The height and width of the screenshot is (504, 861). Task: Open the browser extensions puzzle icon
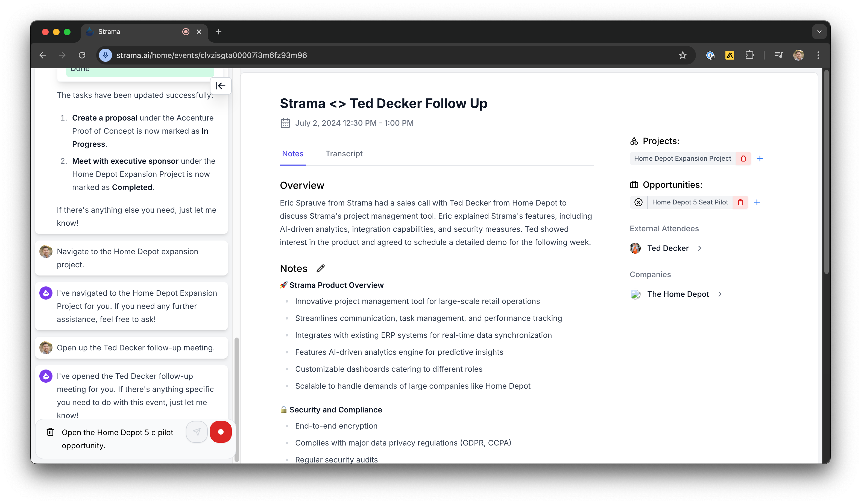pyautogui.click(x=749, y=55)
